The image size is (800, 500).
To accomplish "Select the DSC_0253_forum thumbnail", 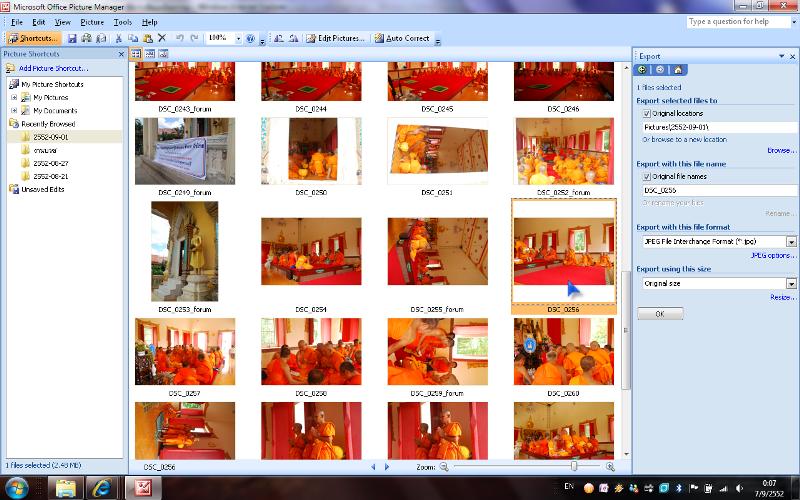I will (184, 252).
